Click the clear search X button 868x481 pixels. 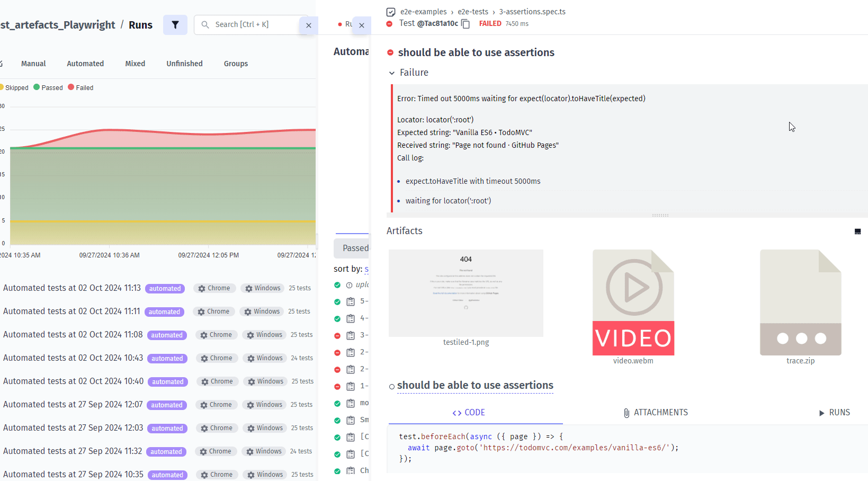309,25
